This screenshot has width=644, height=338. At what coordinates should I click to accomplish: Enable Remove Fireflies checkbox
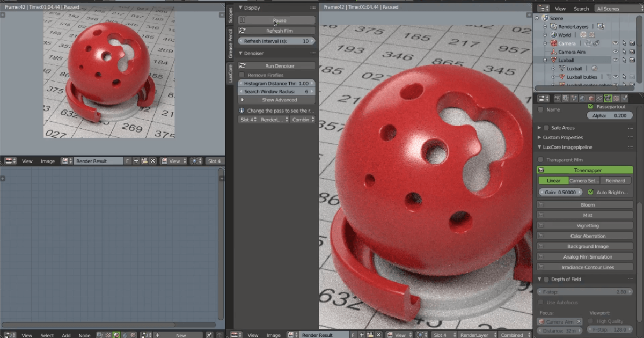click(242, 75)
